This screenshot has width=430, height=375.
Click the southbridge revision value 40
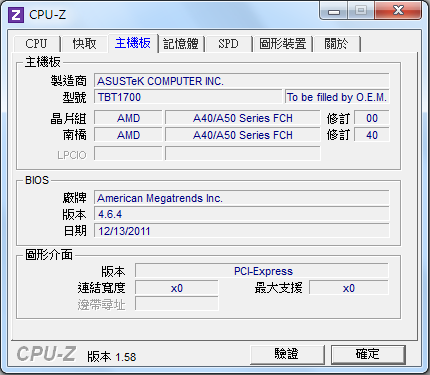[x=372, y=135]
